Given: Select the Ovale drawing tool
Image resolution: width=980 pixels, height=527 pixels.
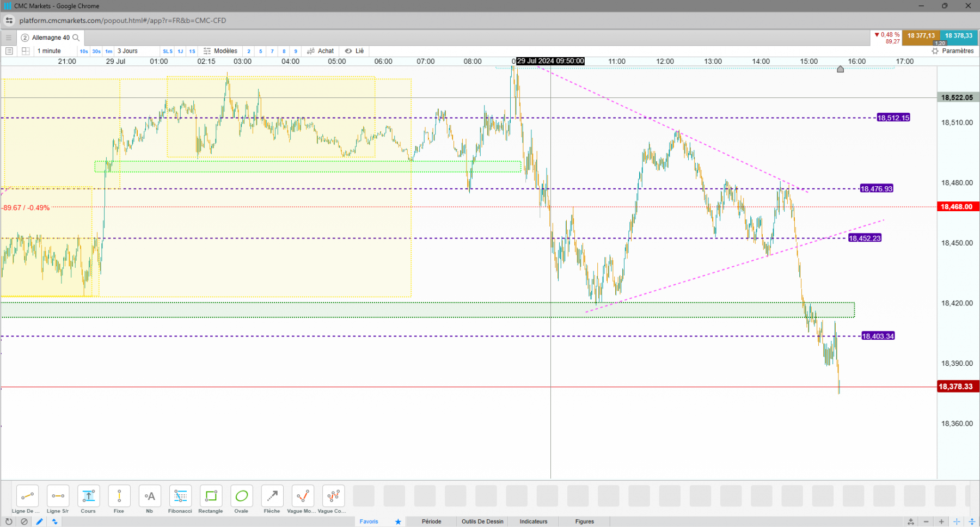Looking at the screenshot, I should 241,496.
